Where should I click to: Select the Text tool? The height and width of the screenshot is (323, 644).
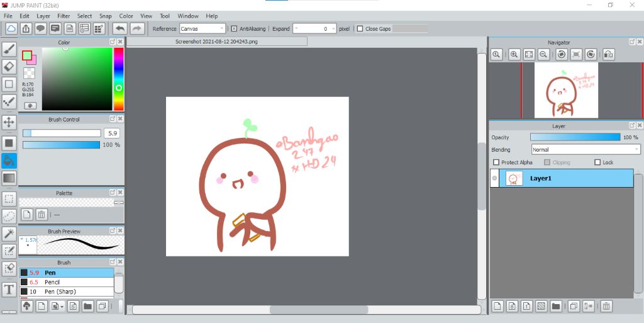coord(9,289)
